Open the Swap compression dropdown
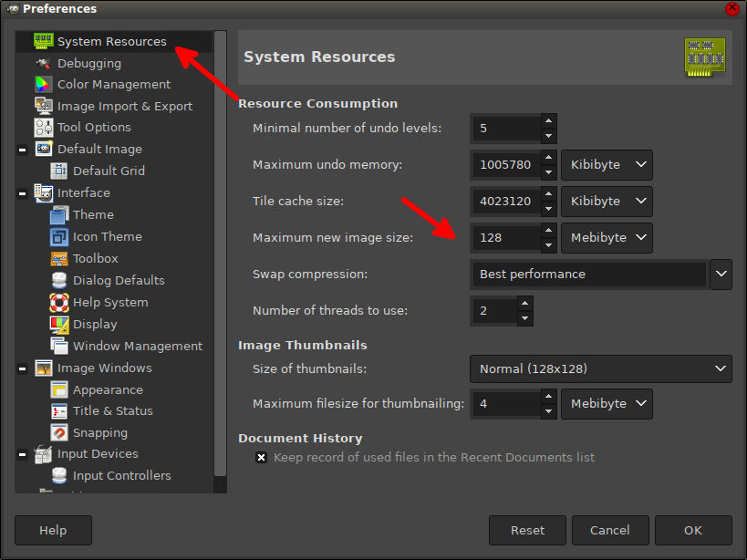747x560 pixels. 721,274
